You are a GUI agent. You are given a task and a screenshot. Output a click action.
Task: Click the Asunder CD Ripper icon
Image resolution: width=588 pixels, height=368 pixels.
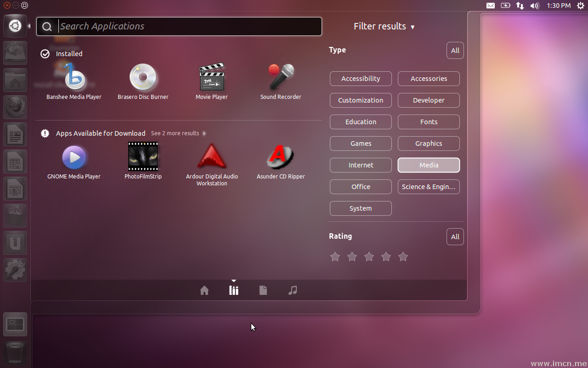[x=281, y=157]
